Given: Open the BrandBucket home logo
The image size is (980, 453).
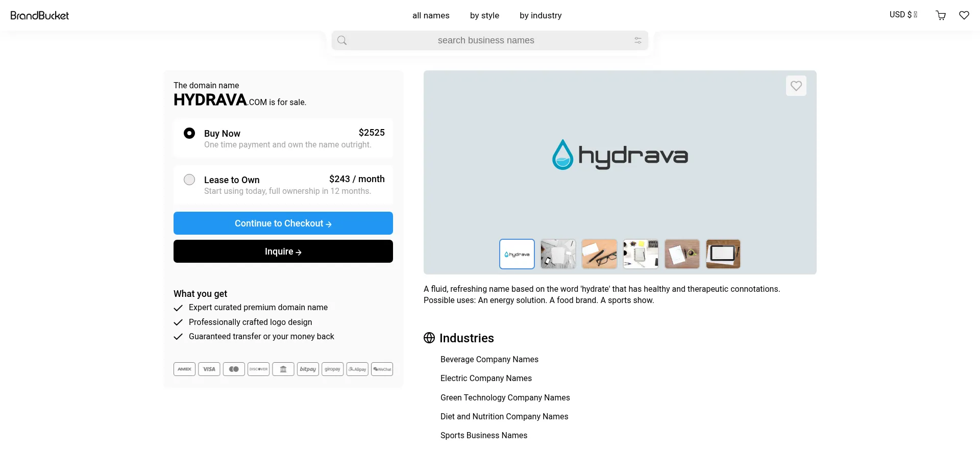Looking at the screenshot, I should pyautogui.click(x=40, y=15).
